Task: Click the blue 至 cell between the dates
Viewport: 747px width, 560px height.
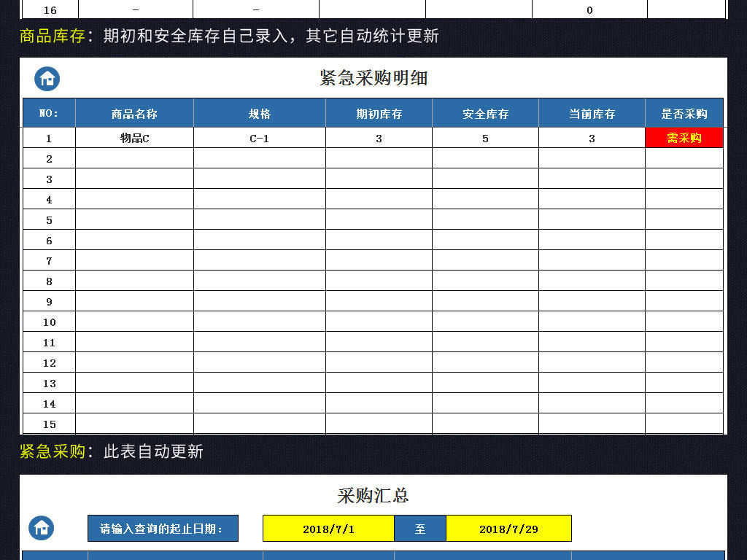Action: pyautogui.click(x=421, y=528)
